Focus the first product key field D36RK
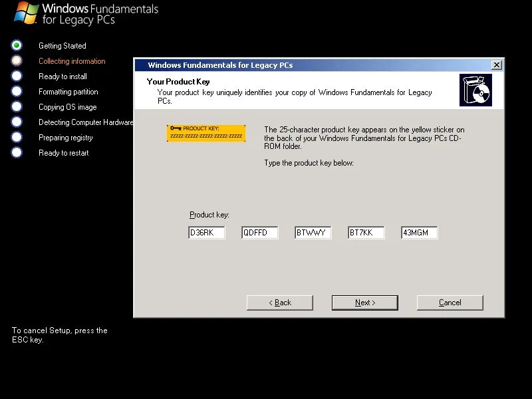This screenshot has height=399, width=532. pyautogui.click(x=207, y=233)
